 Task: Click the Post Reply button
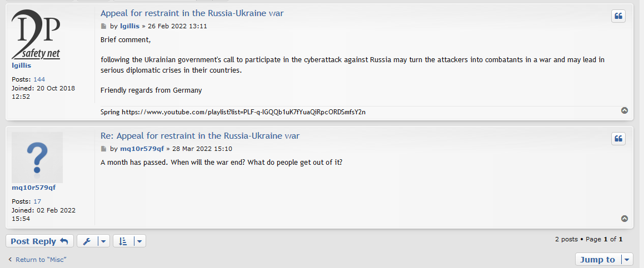click(39, 241)
